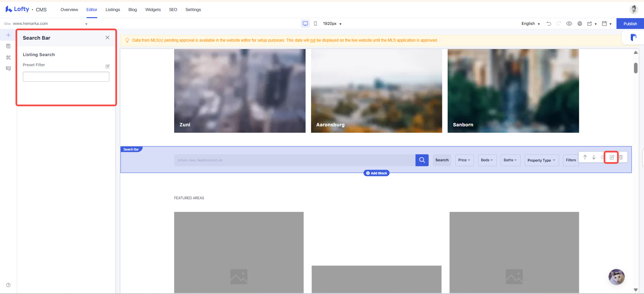Click the Filters button

(571, 160)
